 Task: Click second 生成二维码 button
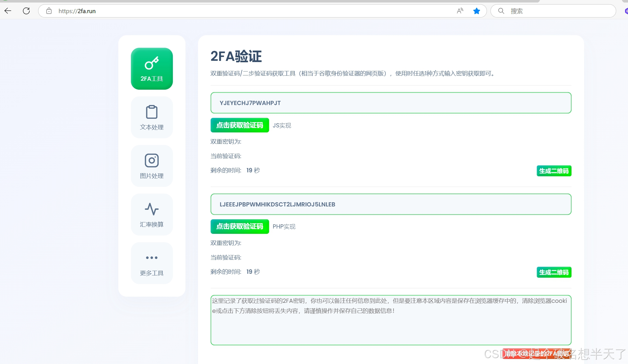554,272
